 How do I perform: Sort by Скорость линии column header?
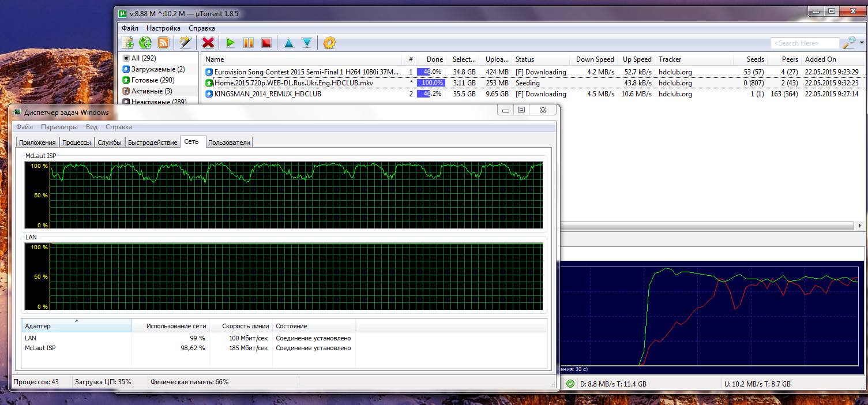tap(241, 326)
